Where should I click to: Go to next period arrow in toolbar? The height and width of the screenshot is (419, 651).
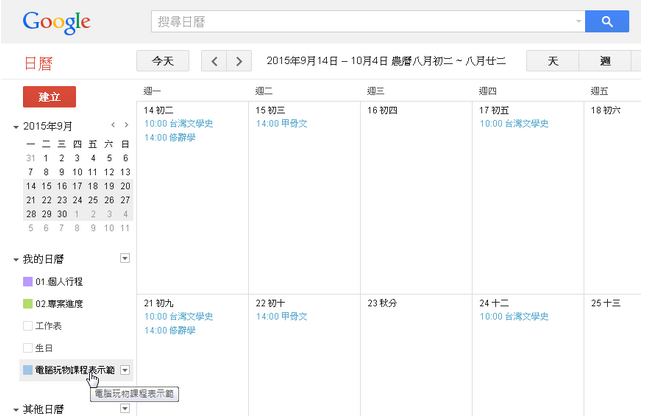238,62
